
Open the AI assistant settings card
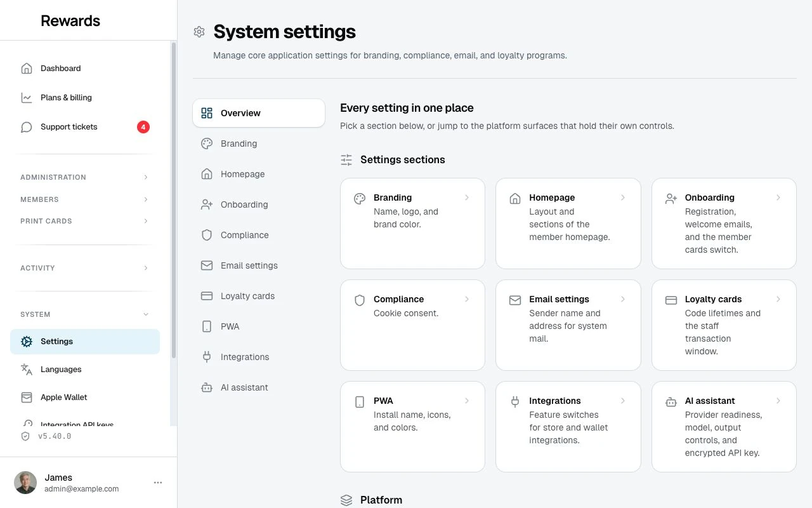coord(724,427)
